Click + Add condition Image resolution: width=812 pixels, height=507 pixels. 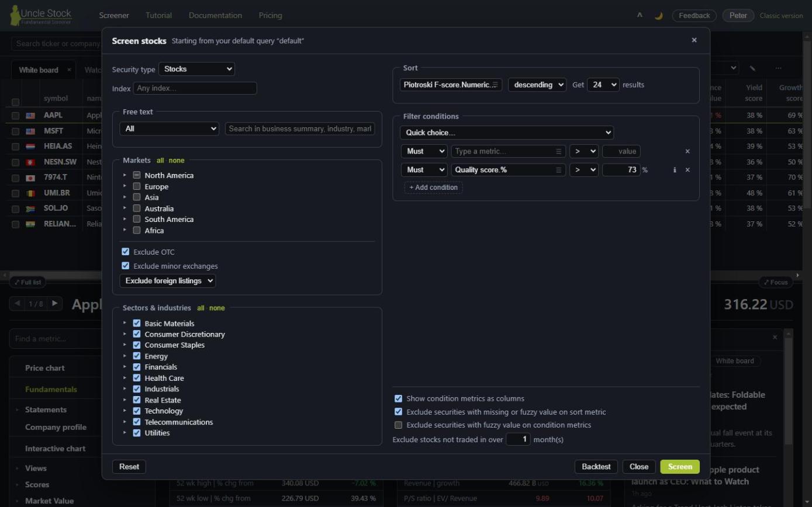coord(433,187)
